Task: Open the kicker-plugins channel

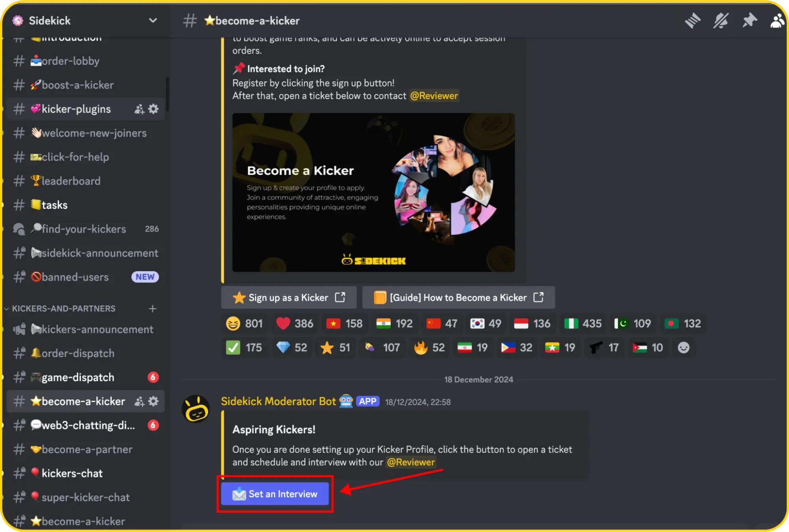Action: (x=86, y=109)
